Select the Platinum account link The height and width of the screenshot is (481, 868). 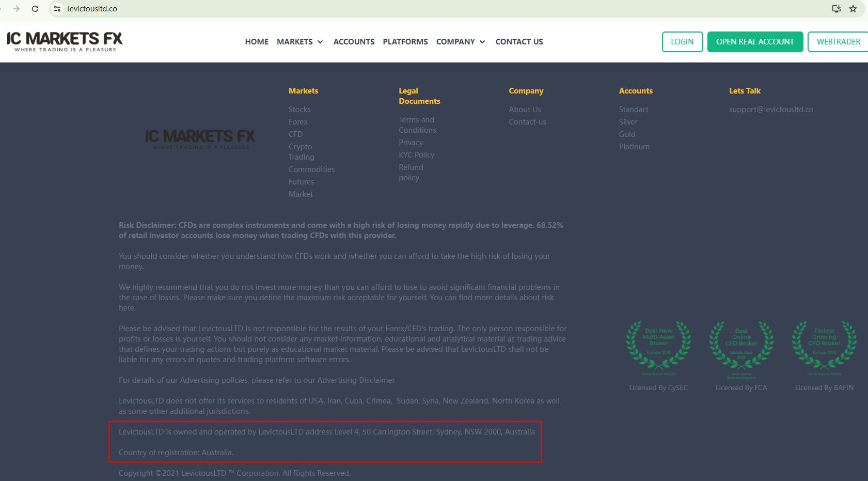pyautogui.click(x=634, y=147)
